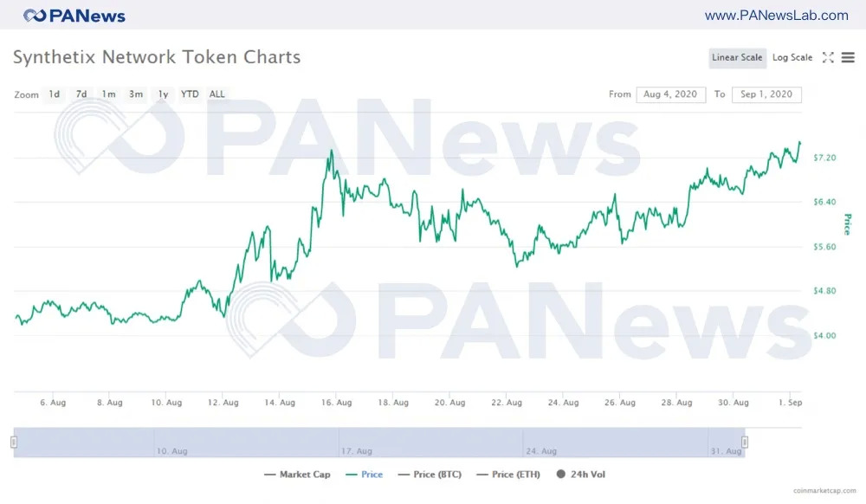The width and height of the screenshot is (866, 504).
Task: Open the coinmarketcap.com credit link
Action: [824, 491]
